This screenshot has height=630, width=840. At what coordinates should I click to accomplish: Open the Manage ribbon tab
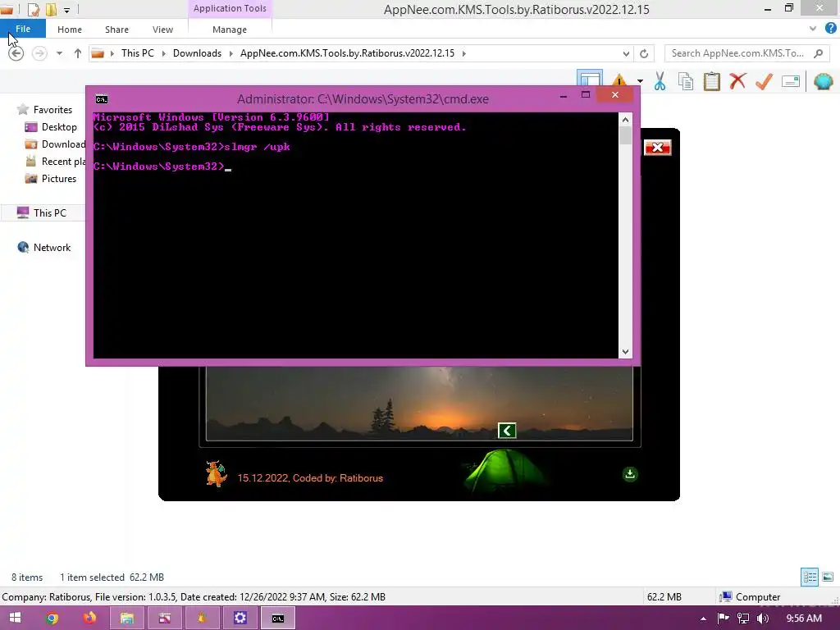coord(230,30)
